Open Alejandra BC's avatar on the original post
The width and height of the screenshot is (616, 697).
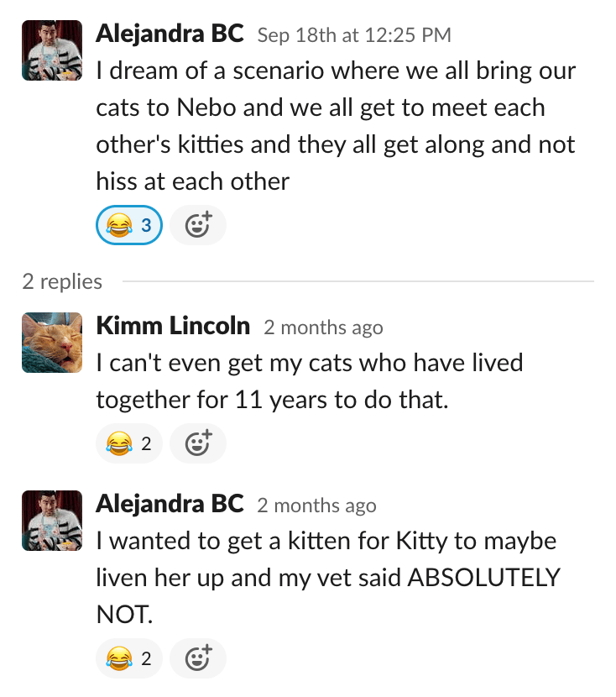click(x=52, y=50)
